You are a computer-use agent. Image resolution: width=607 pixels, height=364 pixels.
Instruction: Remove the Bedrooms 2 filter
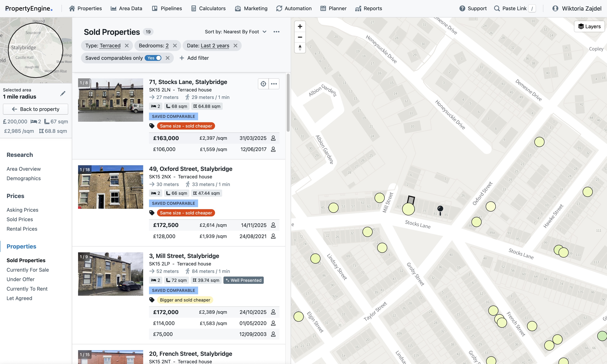tap(175, 46)
